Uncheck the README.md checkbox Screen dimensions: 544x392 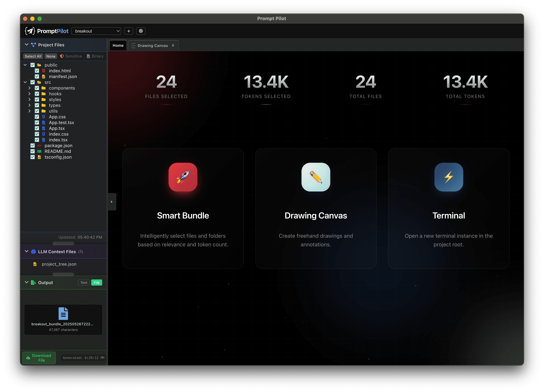[33, 151]
